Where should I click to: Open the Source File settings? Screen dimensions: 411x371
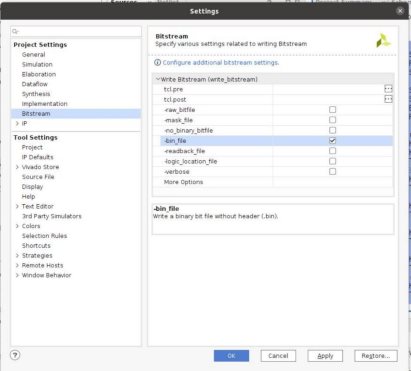[38, 177]
